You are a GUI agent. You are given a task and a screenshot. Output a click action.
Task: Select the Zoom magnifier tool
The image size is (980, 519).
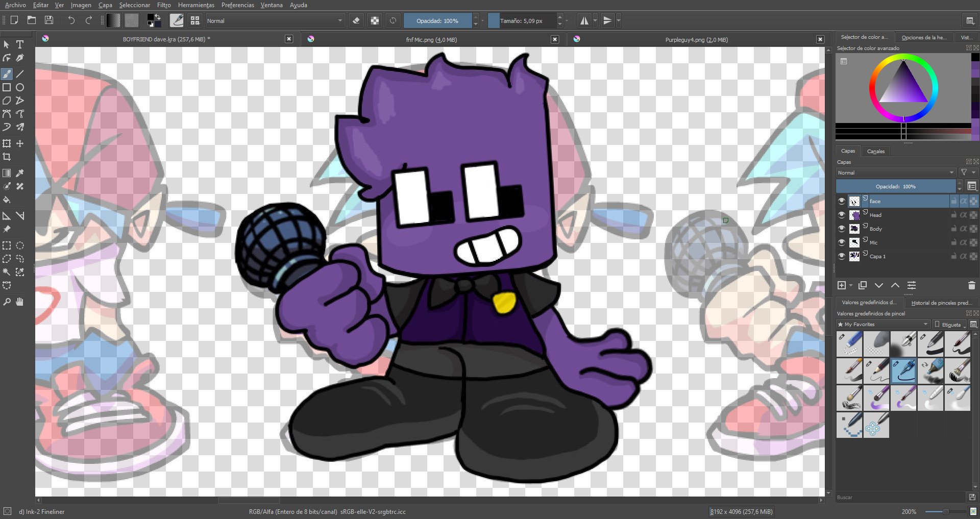(7, 302)
